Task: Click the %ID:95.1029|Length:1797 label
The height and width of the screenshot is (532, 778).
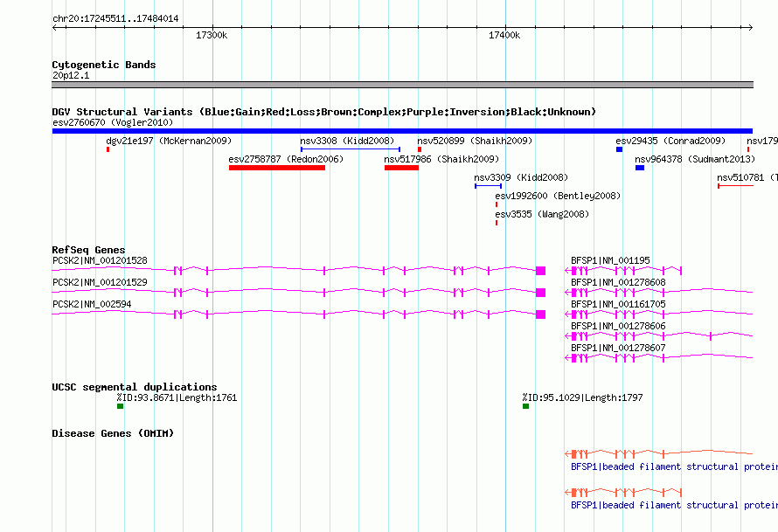Action: point(582,397)
